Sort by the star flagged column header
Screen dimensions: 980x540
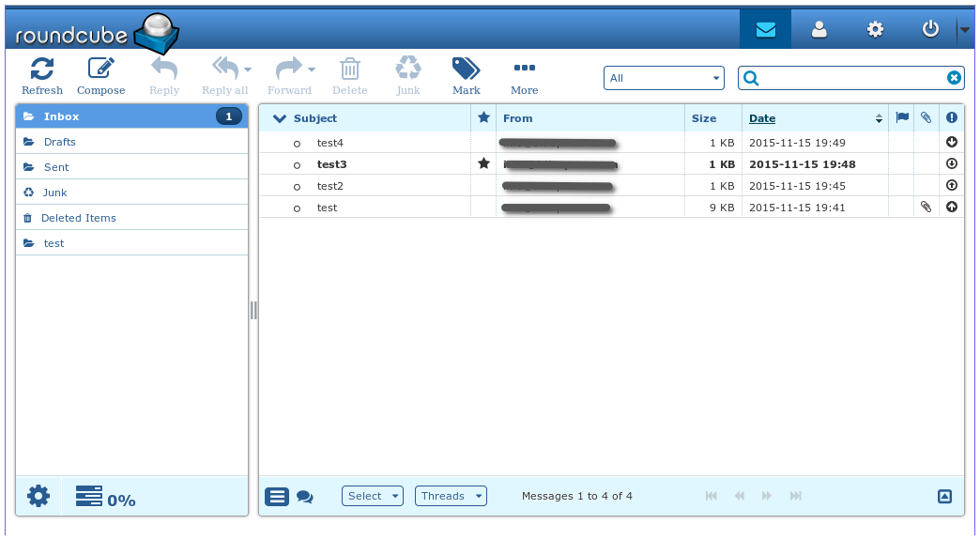[483, 117]
